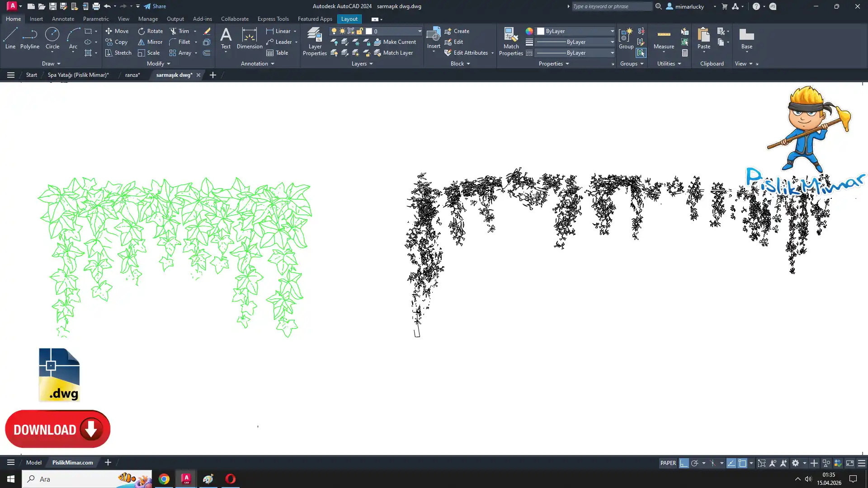Switch to the Annotate ribbon tab
Screen dimensions: 868x488
(x=63, y=19)
